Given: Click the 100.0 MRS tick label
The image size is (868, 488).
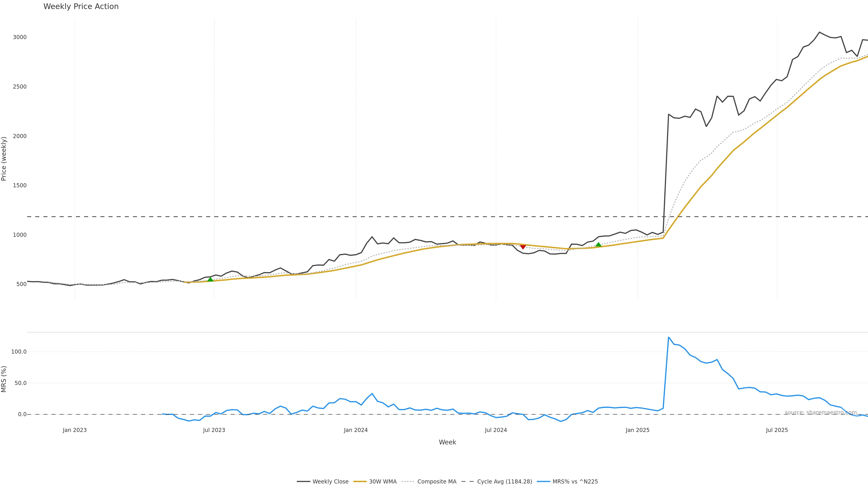Looking at the screenshot, I should pyautogui.click(x=19, y=352).
